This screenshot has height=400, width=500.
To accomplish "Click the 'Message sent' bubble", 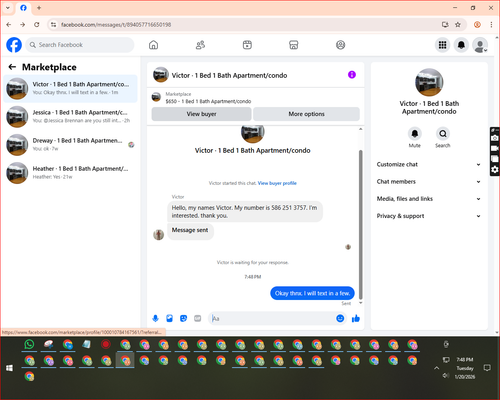I will coord(190,230).
